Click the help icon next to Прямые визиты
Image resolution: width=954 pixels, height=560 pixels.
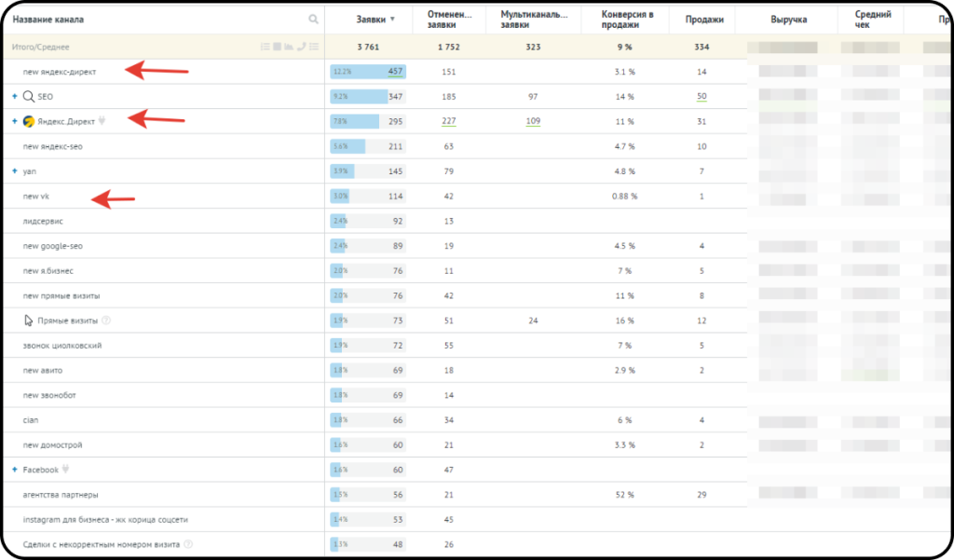106,321
